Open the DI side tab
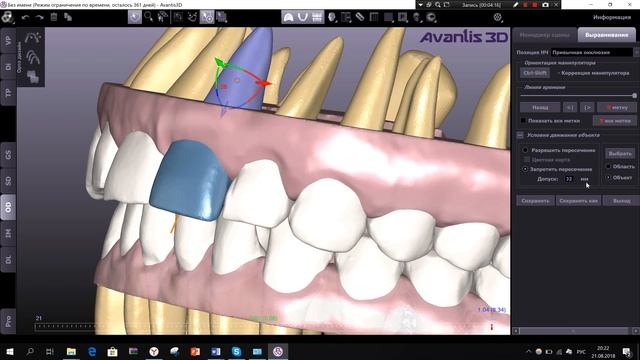Screen dimensions: 640x360 click(x=8, y=67)
